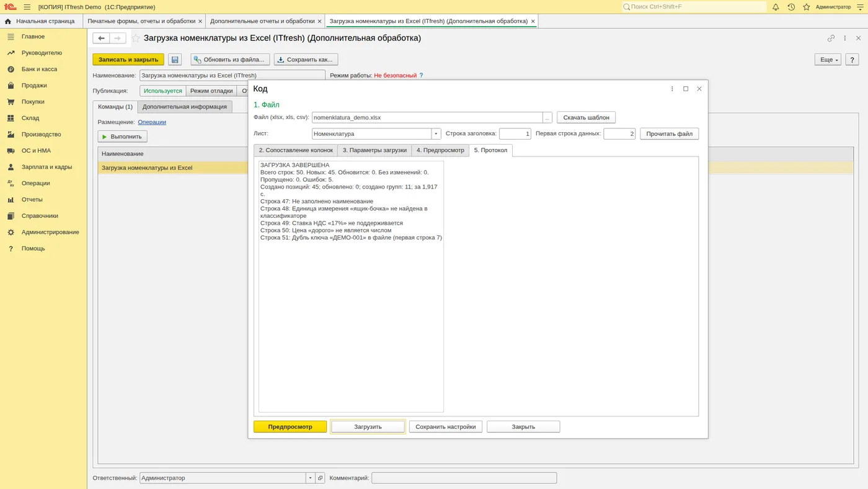Image resolution: width=868 pixels, height=489 pixels.
Task: Save with the floppy disk icon
Action: click(175, 60)
